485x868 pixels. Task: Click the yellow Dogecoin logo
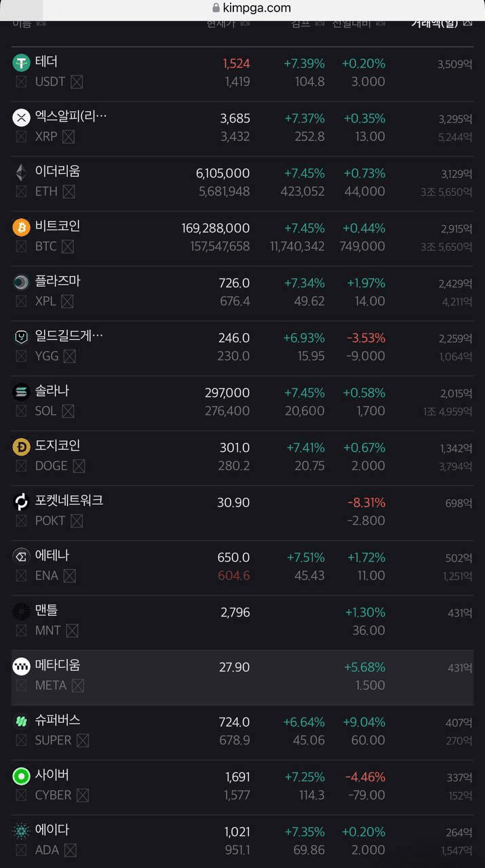coord(22,447)
